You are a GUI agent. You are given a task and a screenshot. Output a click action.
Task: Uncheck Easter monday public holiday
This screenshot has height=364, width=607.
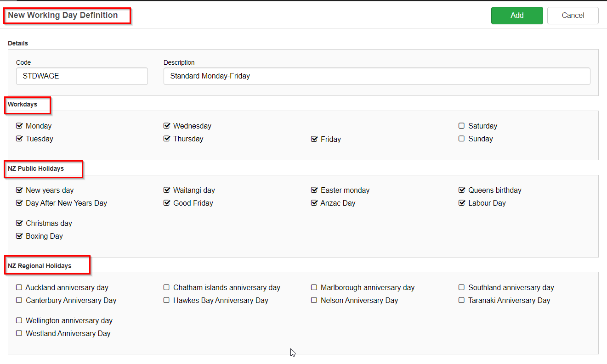(314, 190)
